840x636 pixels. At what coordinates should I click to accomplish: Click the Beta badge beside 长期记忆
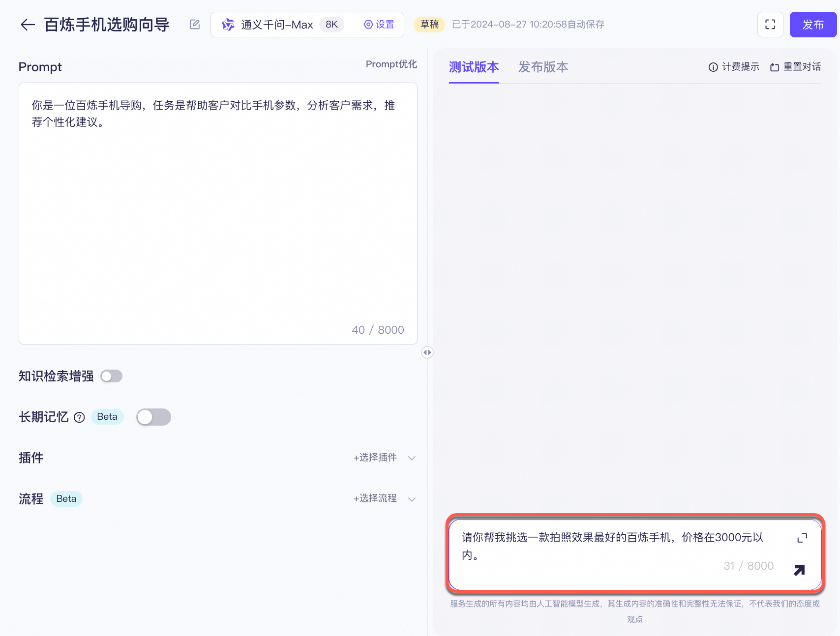107,417
